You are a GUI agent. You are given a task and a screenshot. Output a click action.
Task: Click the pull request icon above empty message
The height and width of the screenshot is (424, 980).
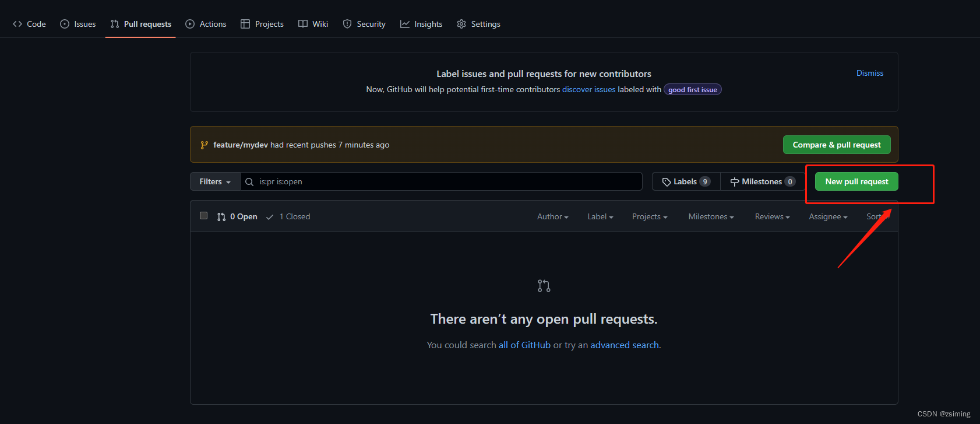click(x=544, y=286)
